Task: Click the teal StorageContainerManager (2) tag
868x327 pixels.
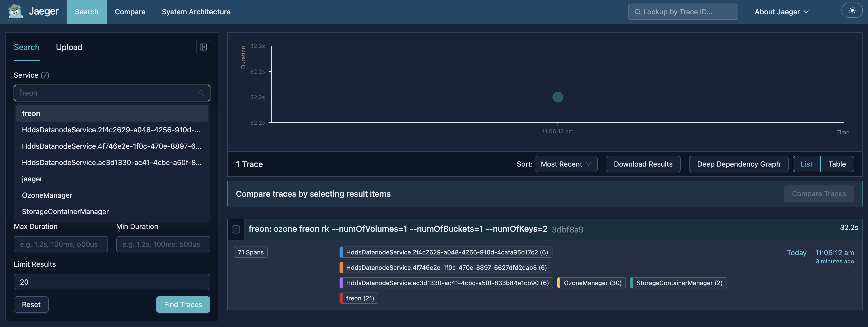Action: 678,283
